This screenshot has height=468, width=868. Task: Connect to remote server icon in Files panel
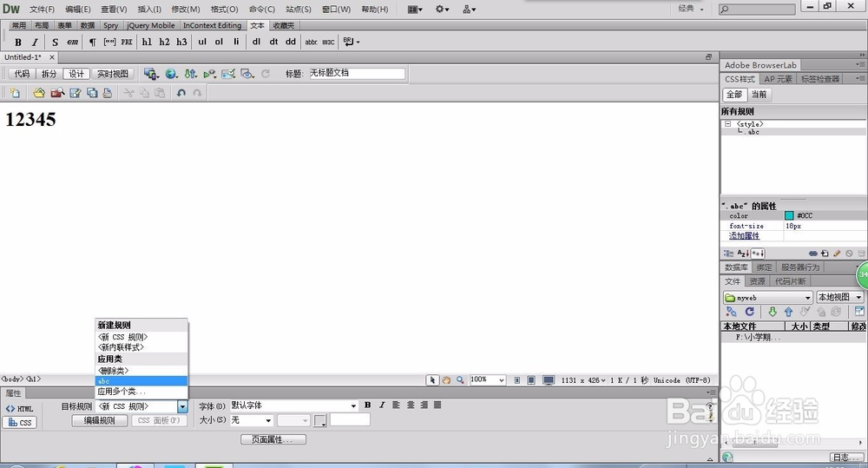click(731, 312)
